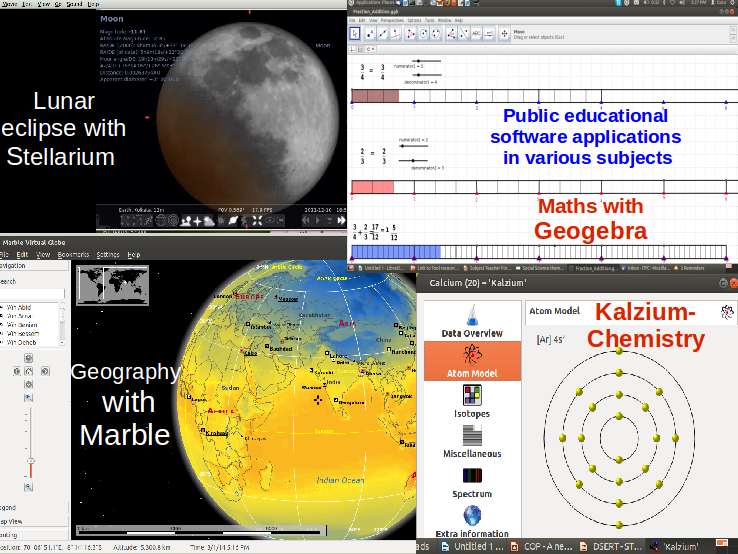Expand Legend panel in Marble sidebar
The width and height of the screenshot is (738, 554).
34,507
